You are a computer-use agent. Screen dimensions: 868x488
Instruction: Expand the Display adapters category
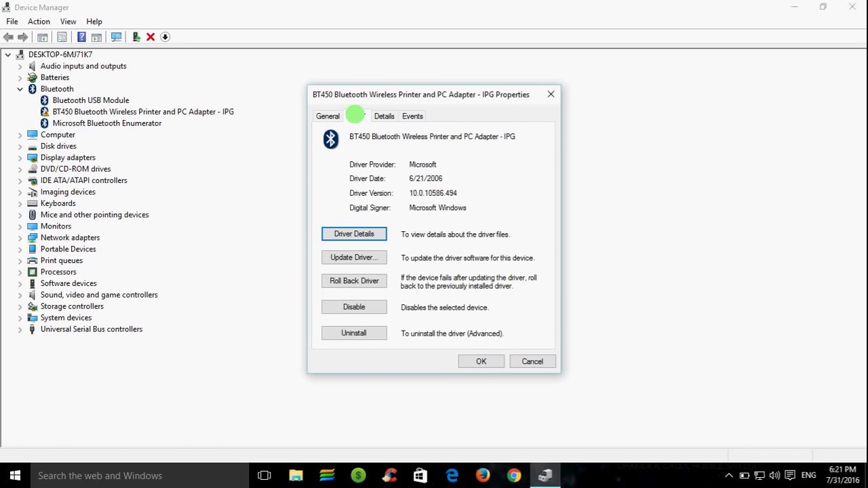coord(20,157)
